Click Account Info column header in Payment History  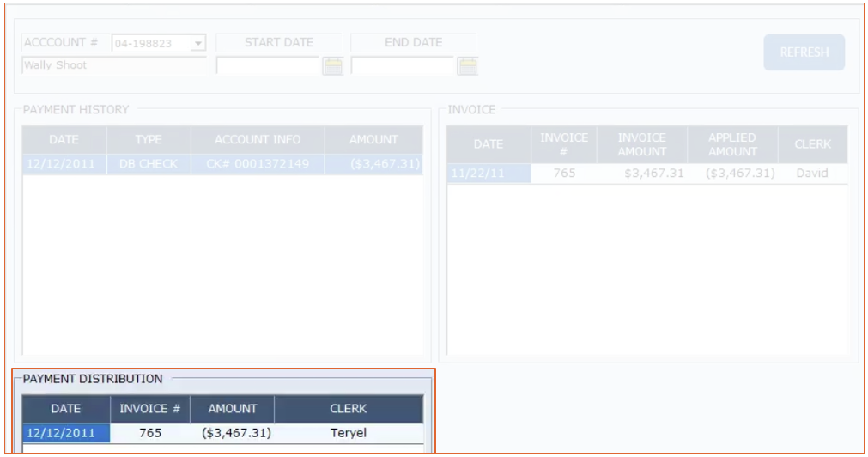click(x=258, y=140)
